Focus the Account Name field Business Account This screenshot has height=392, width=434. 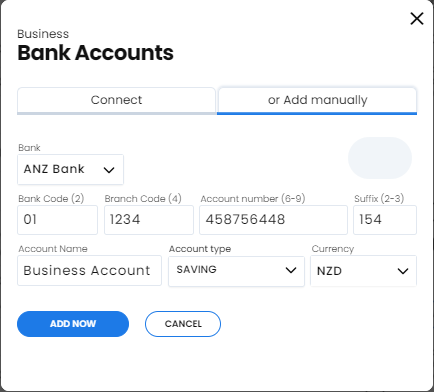coord(89,270)
